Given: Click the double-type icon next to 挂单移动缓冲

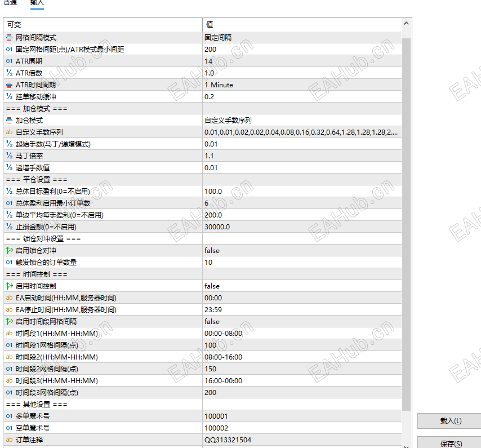Looking at the screenshot, I should point(9,97).
